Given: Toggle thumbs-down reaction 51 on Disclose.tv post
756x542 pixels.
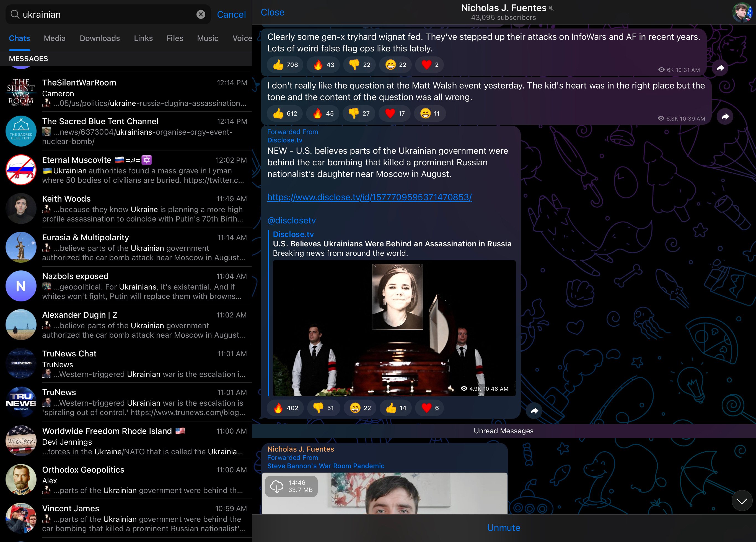Looking at the screenshot, I should click(323, 408).
